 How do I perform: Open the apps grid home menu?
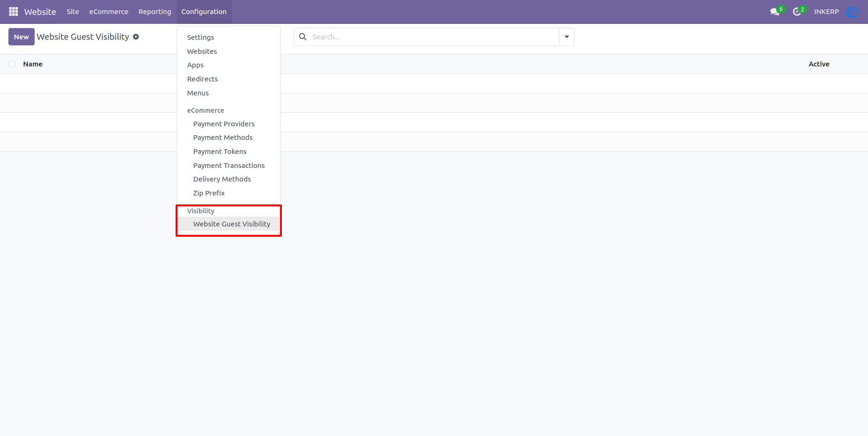(13, 12)
